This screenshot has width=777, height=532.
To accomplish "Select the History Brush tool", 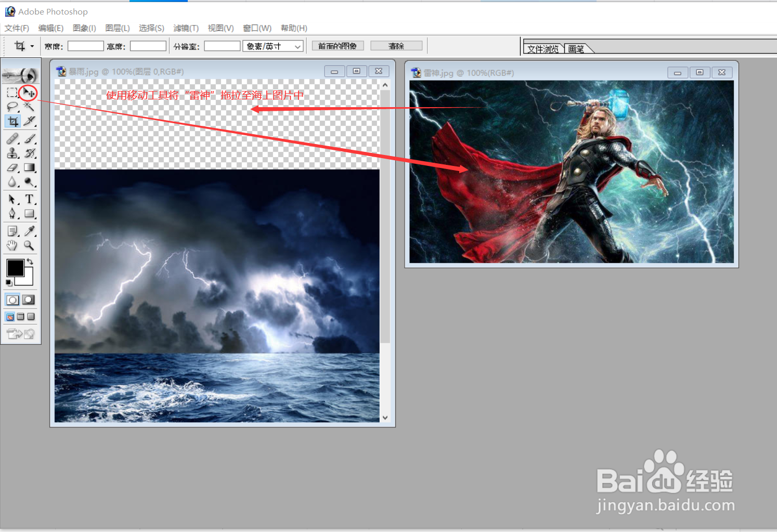I will 29,153.
